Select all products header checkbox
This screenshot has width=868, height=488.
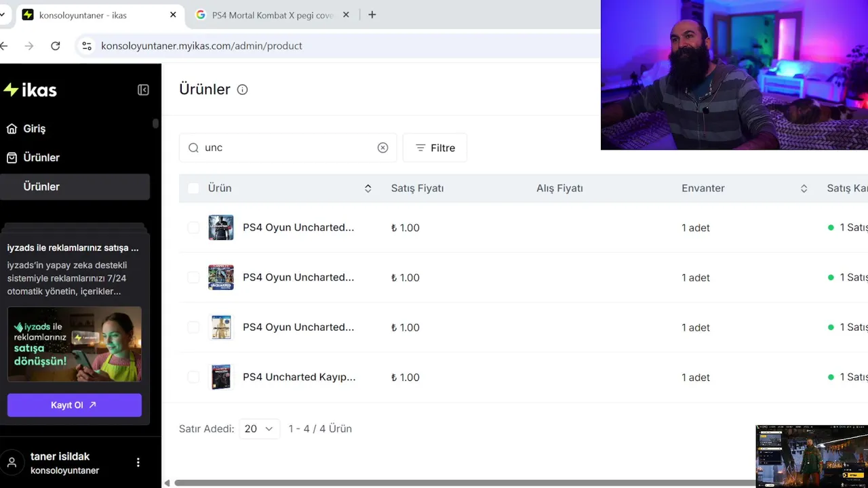click(x=193, y=188)
